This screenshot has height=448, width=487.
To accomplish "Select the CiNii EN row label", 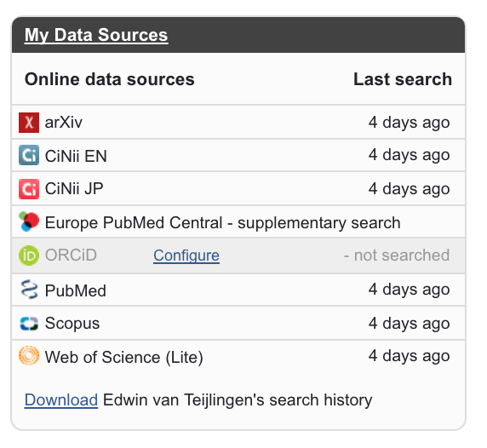I will pos(76,156).
